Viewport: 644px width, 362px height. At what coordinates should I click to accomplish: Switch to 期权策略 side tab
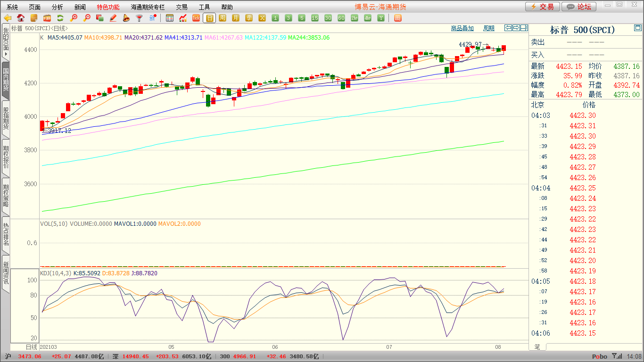(x=6, y=196)
